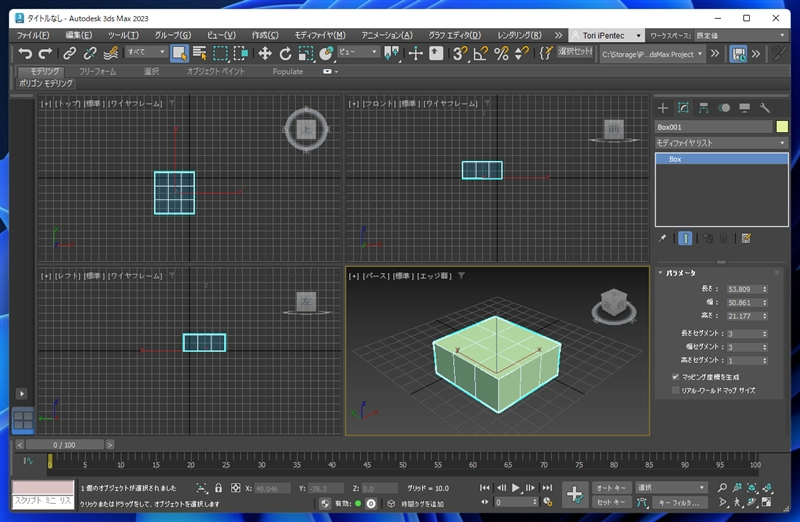Screen dimensions: 800x522
Task: Open the Utilities wrench panel tab
Action: click(x=764, y=108)
